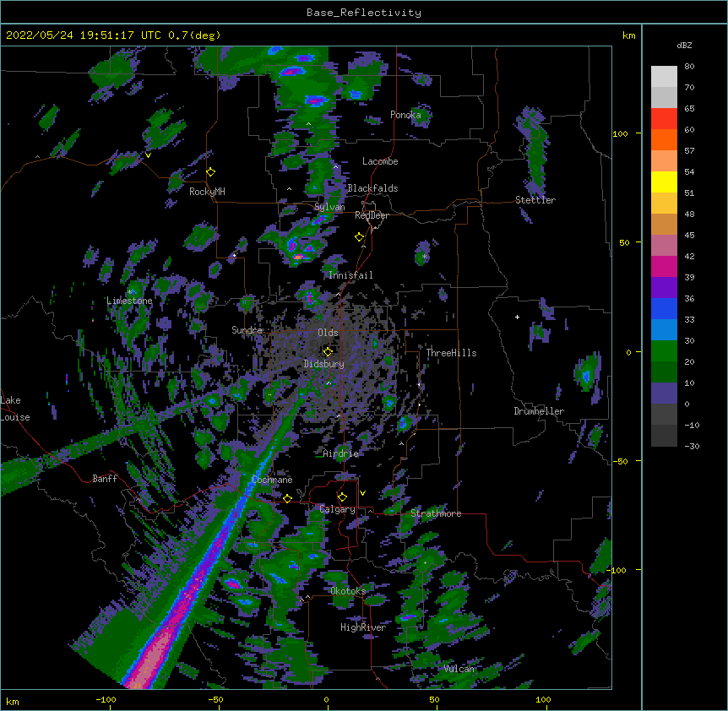The width and height of the screenshot is (728, 711).
Task: Click the km label at bottom left
Action: pos(13,702)
